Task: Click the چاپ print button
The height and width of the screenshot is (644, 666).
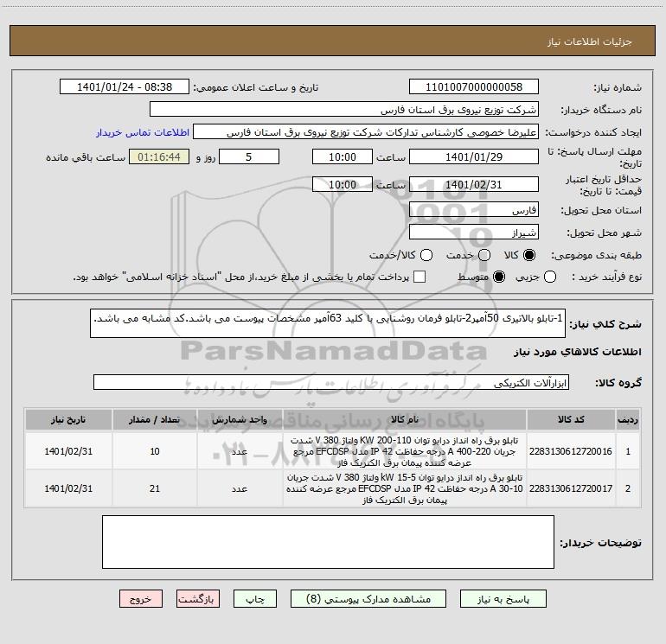Action: pyautogui.click(x=255, y=599)
